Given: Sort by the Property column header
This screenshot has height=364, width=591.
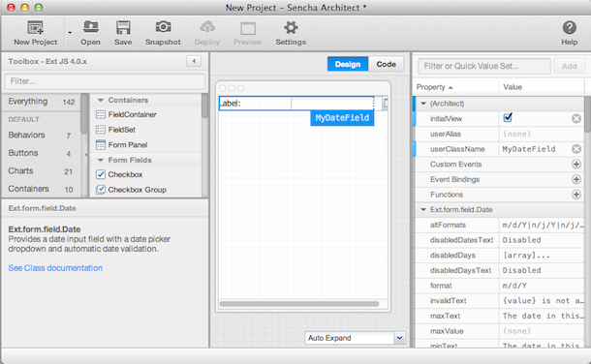Looking at the screenshot, I should (456, 87).
